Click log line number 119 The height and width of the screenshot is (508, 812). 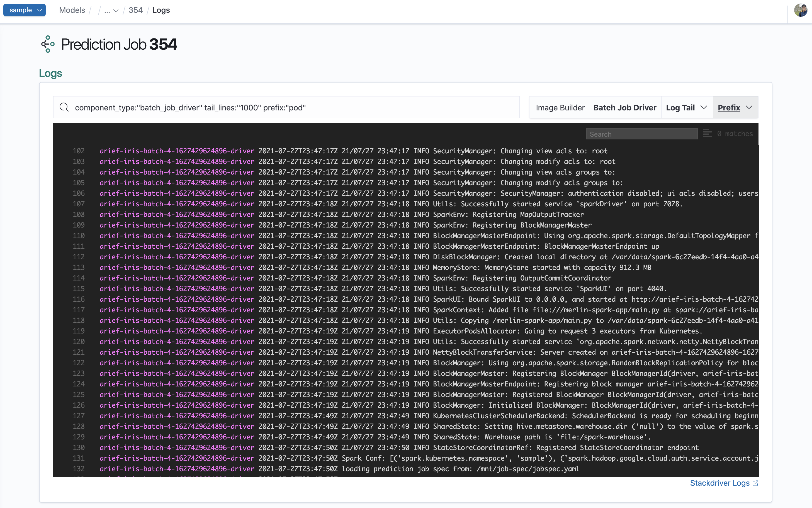79,331
